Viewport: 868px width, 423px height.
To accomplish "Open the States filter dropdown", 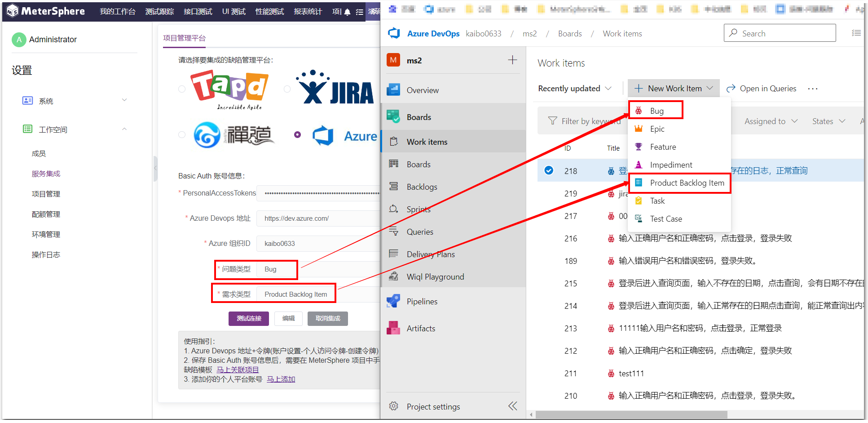I will [x=828, y=120].
